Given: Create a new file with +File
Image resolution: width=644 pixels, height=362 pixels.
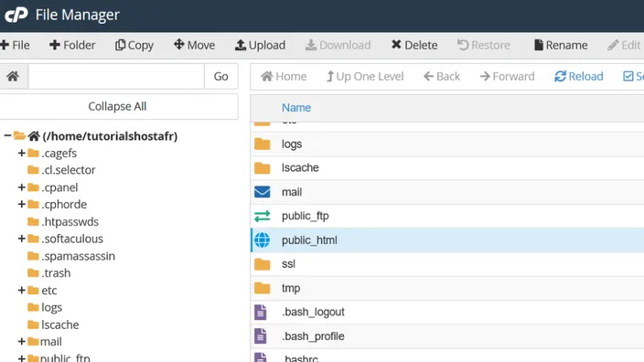Looking at the screenshot, I should click(15, 45).
